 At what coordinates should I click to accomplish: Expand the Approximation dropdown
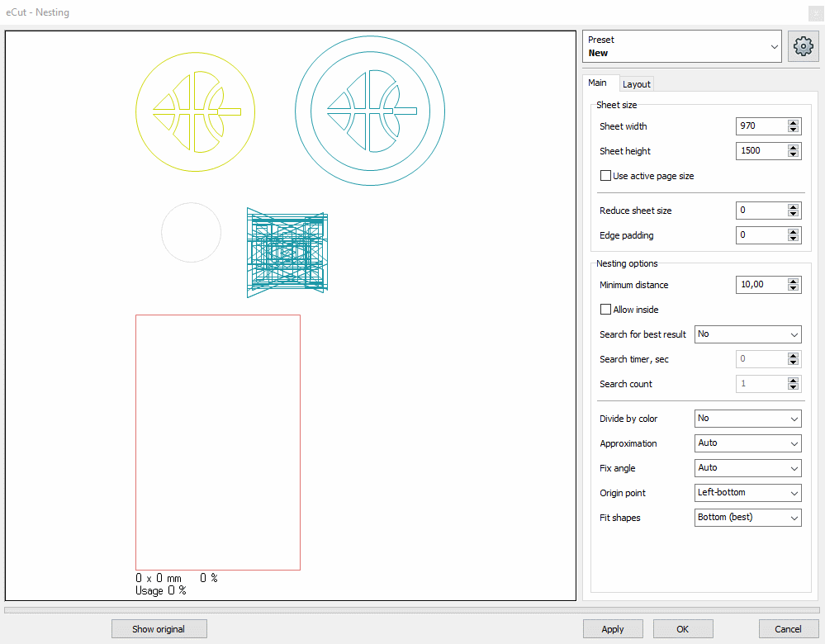[x=747, y=443]
